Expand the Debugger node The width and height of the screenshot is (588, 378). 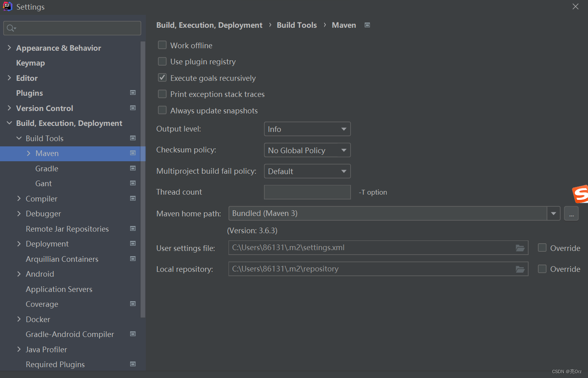(19, 214)
